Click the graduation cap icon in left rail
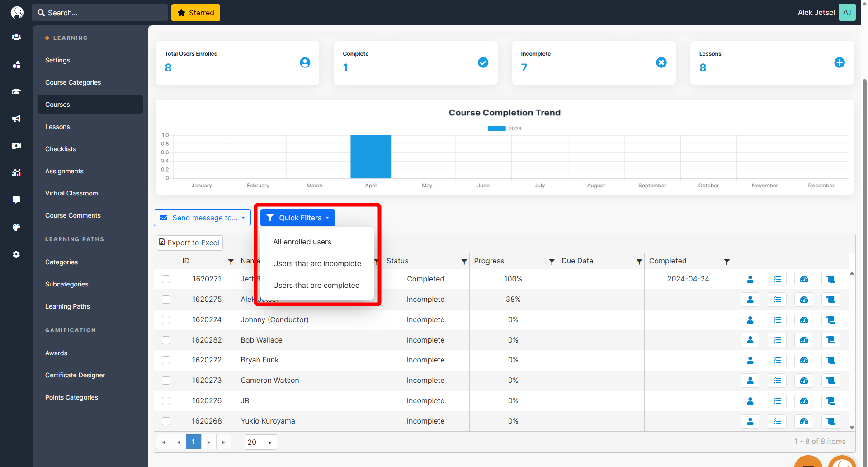Image resolution: width=868 pixels, height=467 pixels. (x=16, y=91)
